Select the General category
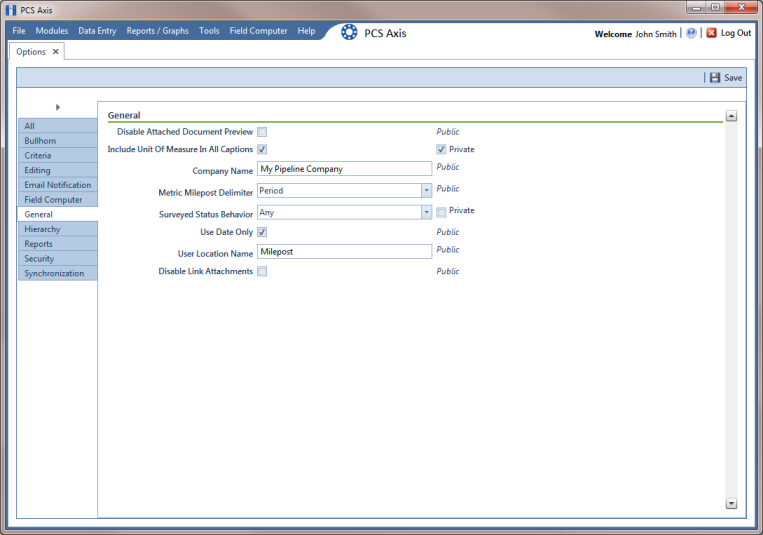Screen dimensions: 763x535 click(x=57, y=214)
